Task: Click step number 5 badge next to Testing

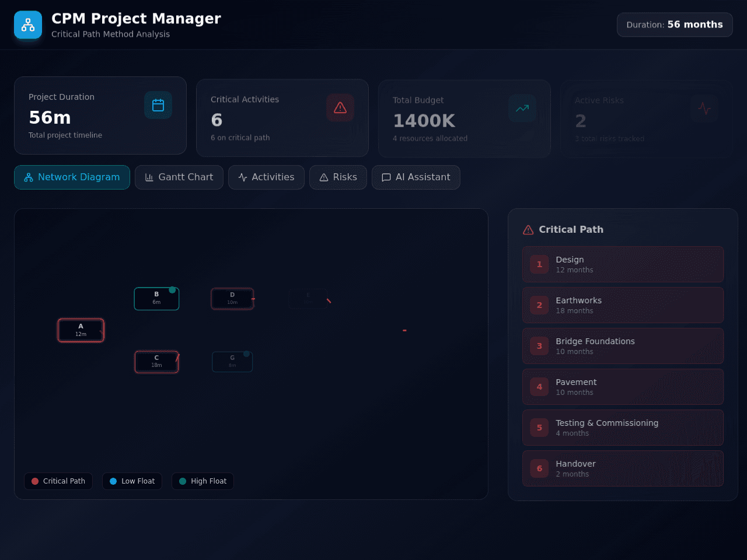Action: 539,428
